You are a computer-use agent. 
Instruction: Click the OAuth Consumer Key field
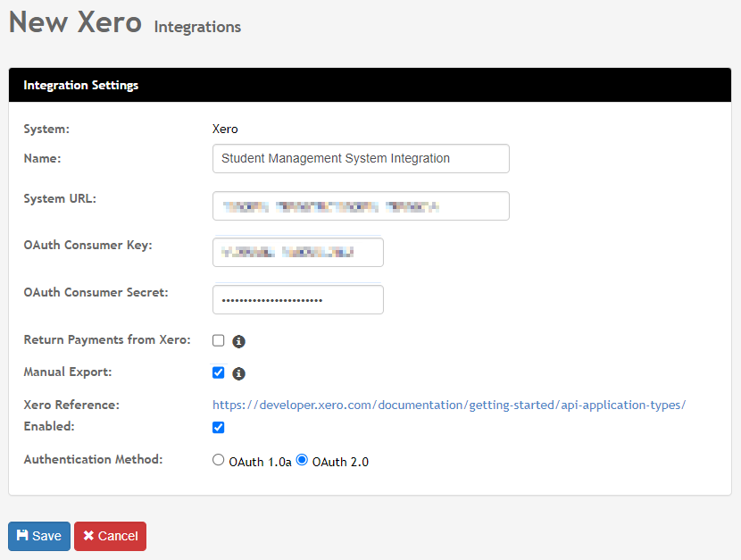298,253
